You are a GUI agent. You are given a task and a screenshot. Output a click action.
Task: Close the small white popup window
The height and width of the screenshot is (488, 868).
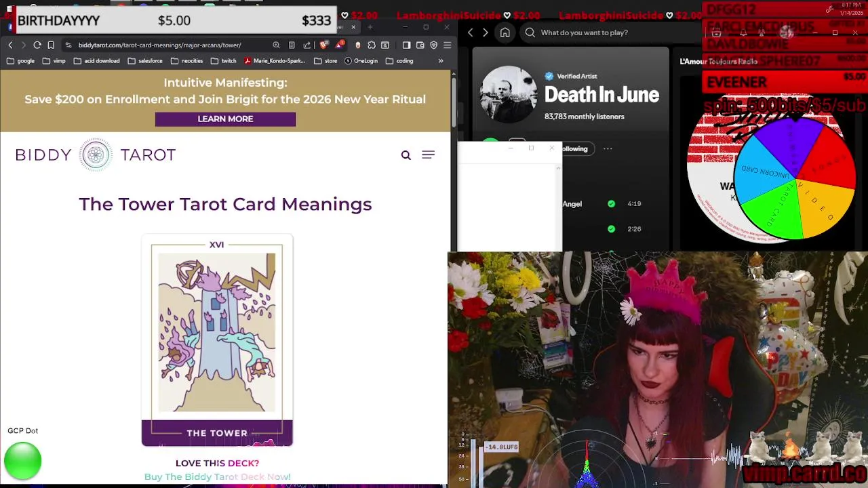[x=552, y=148]
